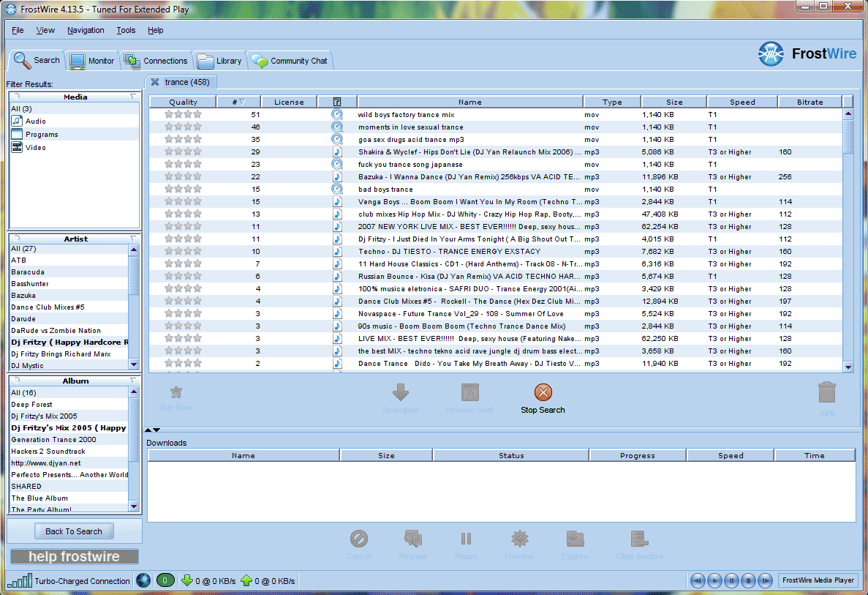
Task: Switch to the Monitor tab
Action: (92, 61)
